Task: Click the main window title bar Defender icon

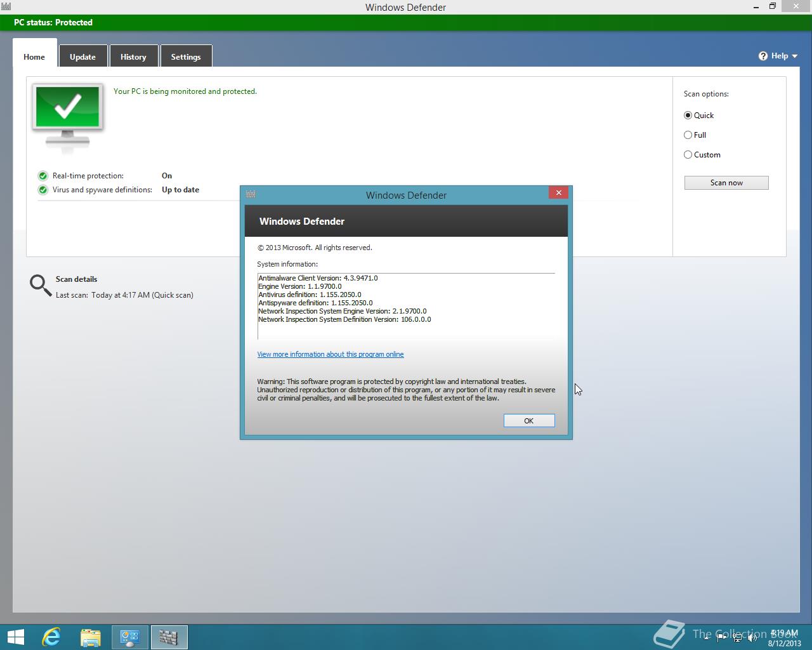Action: click(x=6, y=7)
